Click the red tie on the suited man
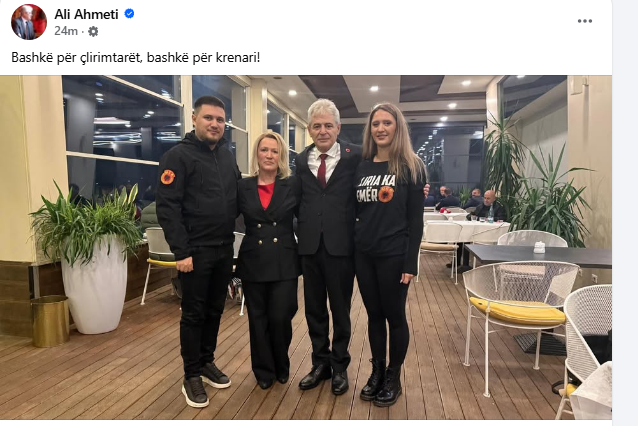This screenshot has height=426, width=638. (x=322, y=170)
